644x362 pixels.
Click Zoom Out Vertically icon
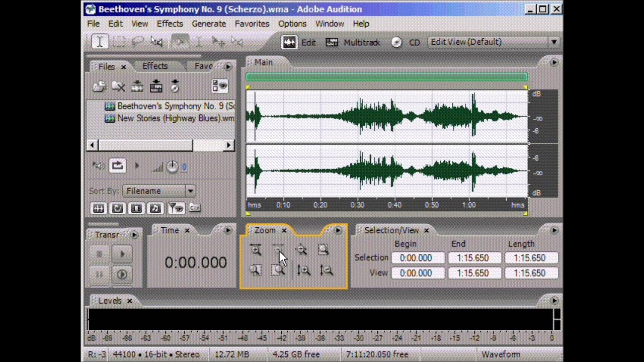click(327, 270)
